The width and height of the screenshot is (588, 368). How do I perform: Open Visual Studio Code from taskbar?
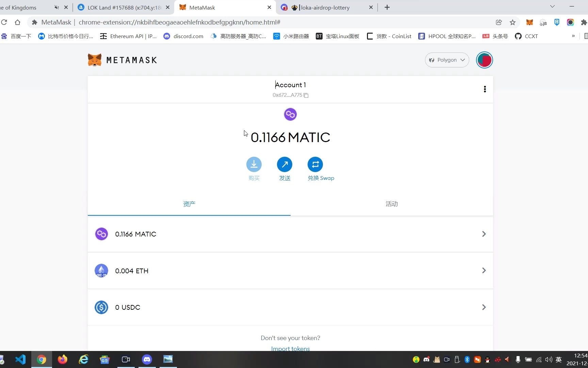[20, 359]
